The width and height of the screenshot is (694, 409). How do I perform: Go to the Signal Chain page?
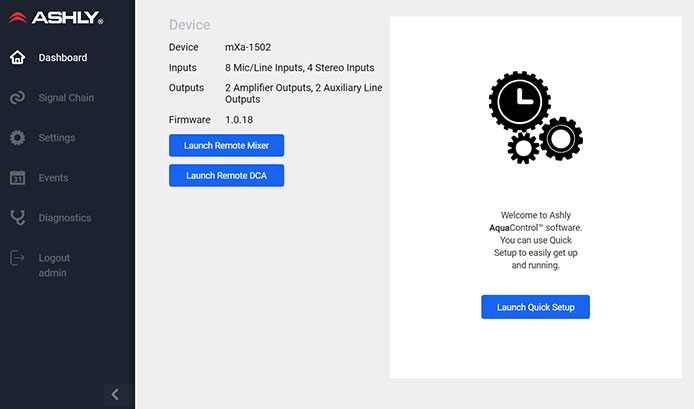tap(66, 98)
